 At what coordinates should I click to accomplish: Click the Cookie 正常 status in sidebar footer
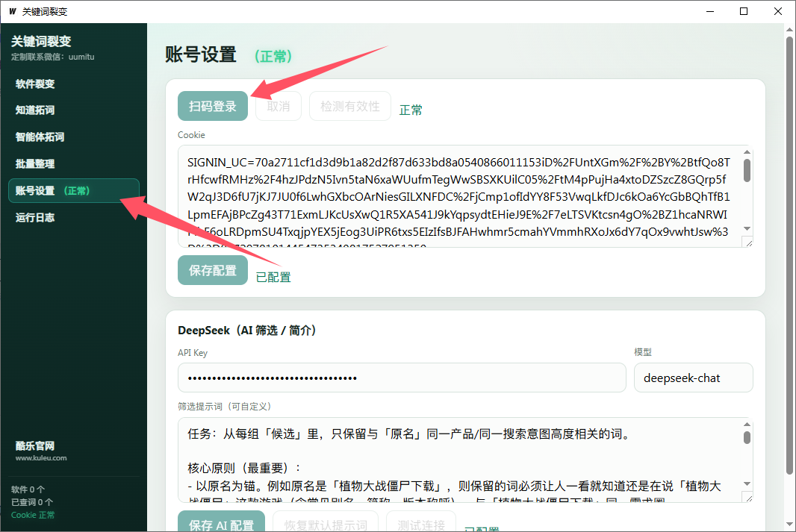point(33,515)
